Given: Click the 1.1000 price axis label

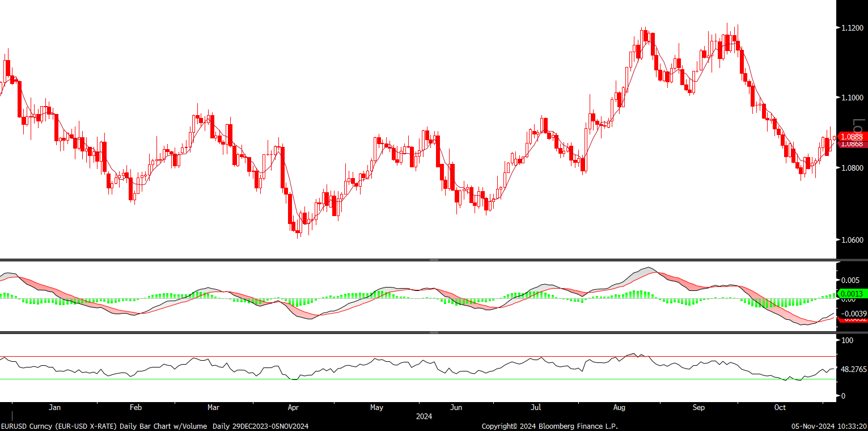Looking at the screenshot, I should click(x=852, y=98).
